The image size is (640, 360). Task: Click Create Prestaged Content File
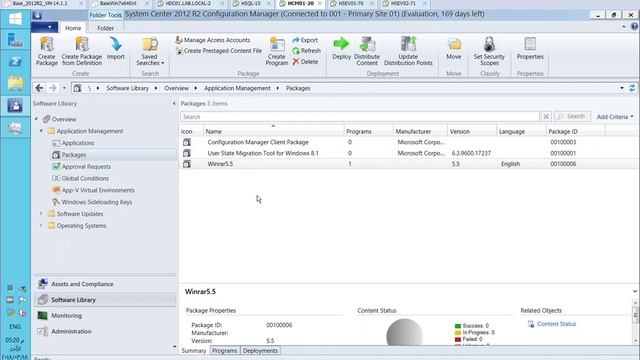219,51
